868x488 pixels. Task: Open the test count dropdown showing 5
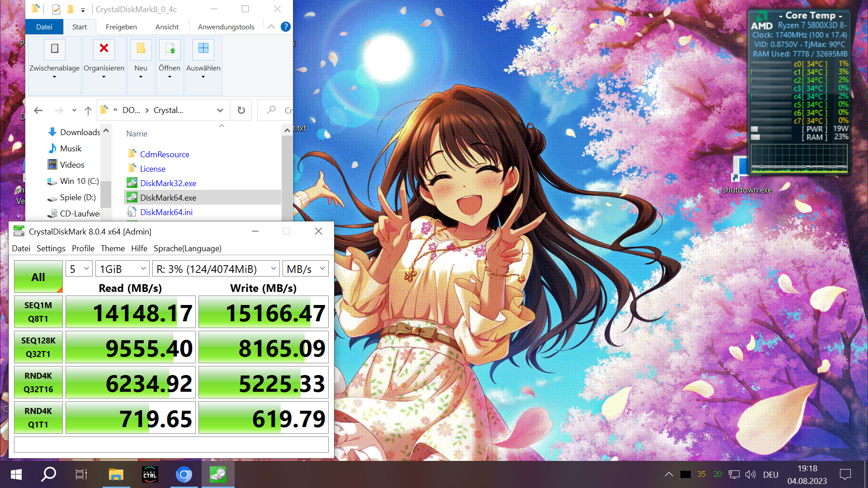[x=80, y=269]
